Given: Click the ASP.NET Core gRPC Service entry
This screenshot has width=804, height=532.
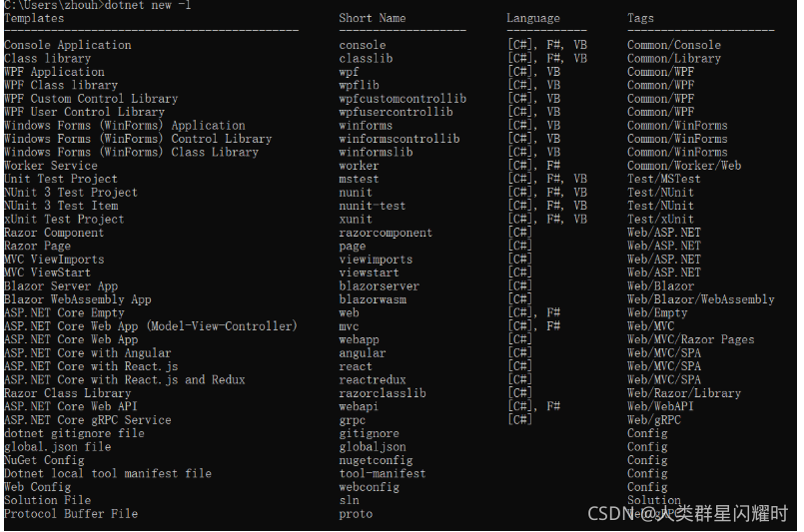Looking at the screenshot, I should (87, 420).
